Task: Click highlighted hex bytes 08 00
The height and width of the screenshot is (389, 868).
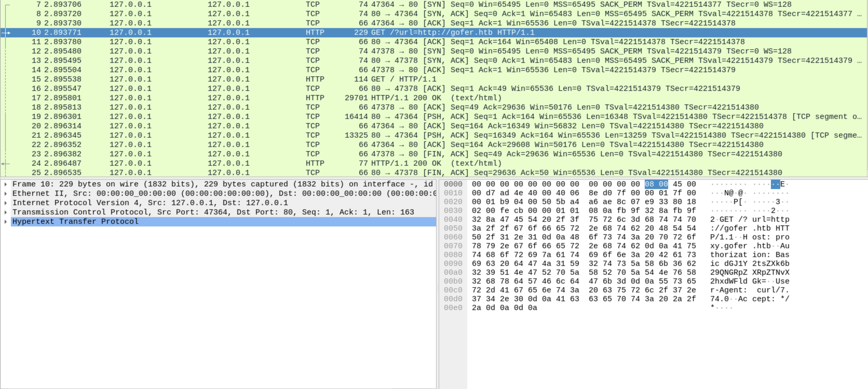Action: [656, 184]
